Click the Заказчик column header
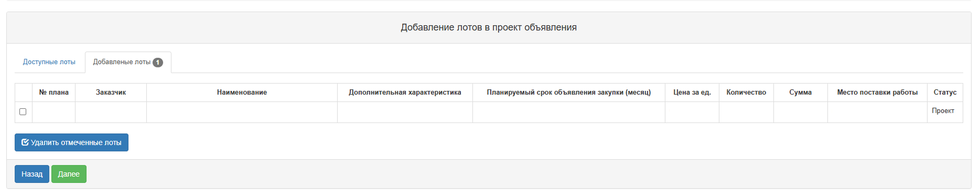This screenshot has width=980, height=195. pyautogui.click(x=111, y=93)
